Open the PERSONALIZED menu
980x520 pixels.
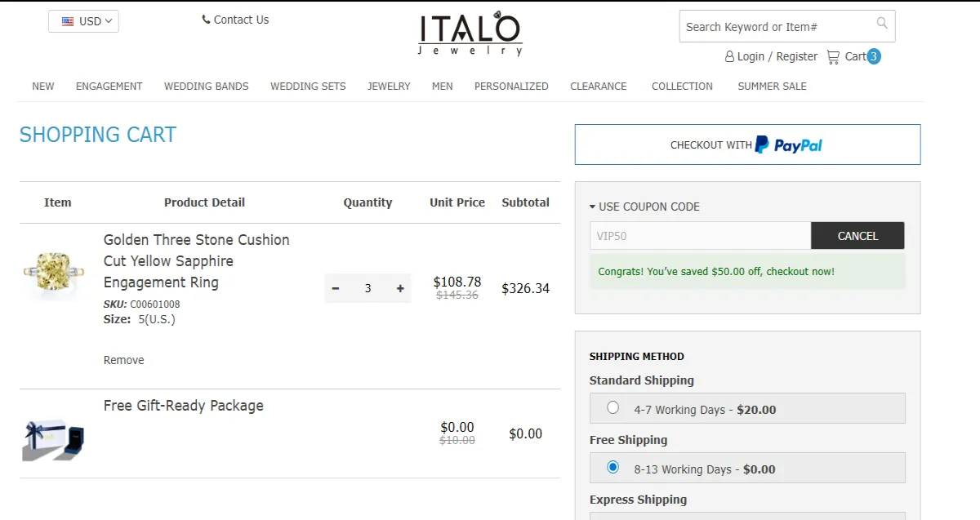(x=511, y=86)
